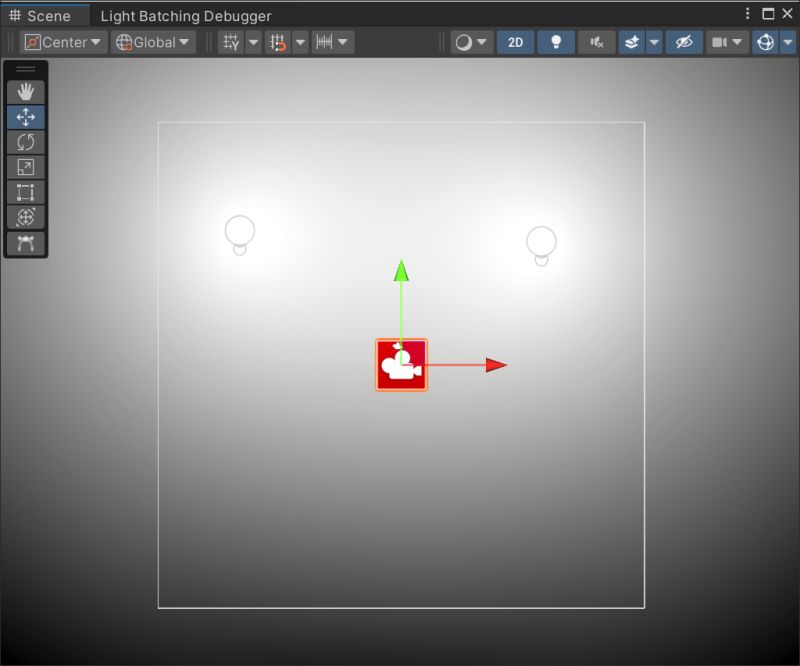Select the Rotate tool
This screenshot has height=666, width=800.
point(26,142)
